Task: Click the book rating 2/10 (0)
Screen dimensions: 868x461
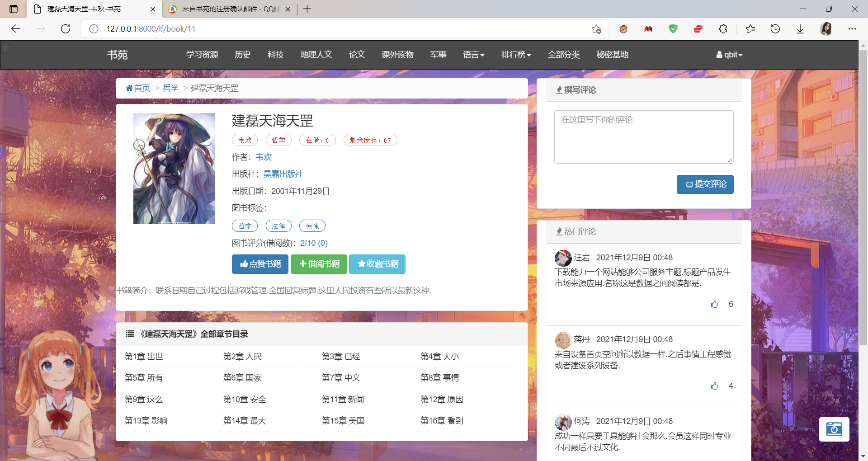Action: pyautogui.click(x=314, y=243)
